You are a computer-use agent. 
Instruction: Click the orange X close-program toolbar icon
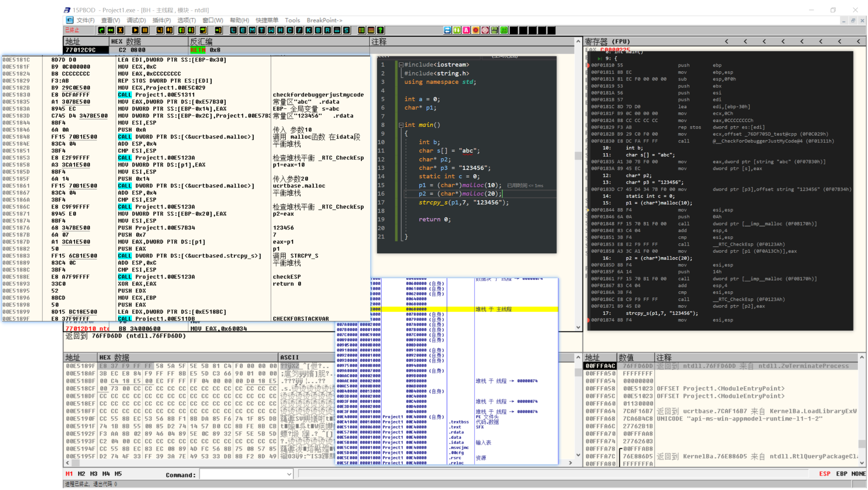120,30
